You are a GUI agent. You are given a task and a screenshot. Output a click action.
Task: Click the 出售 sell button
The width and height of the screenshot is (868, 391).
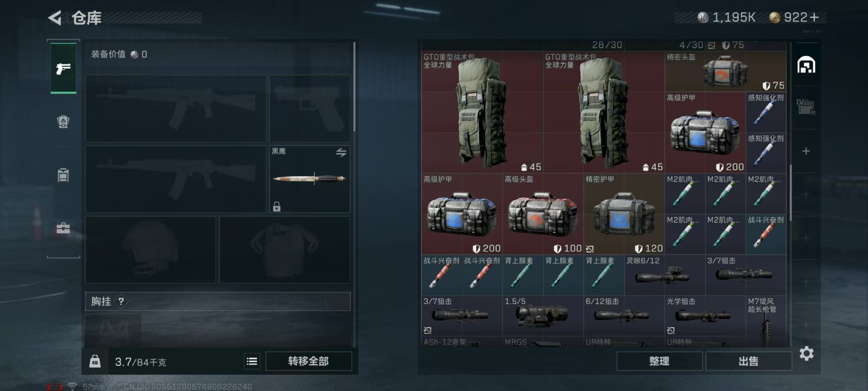748,361
